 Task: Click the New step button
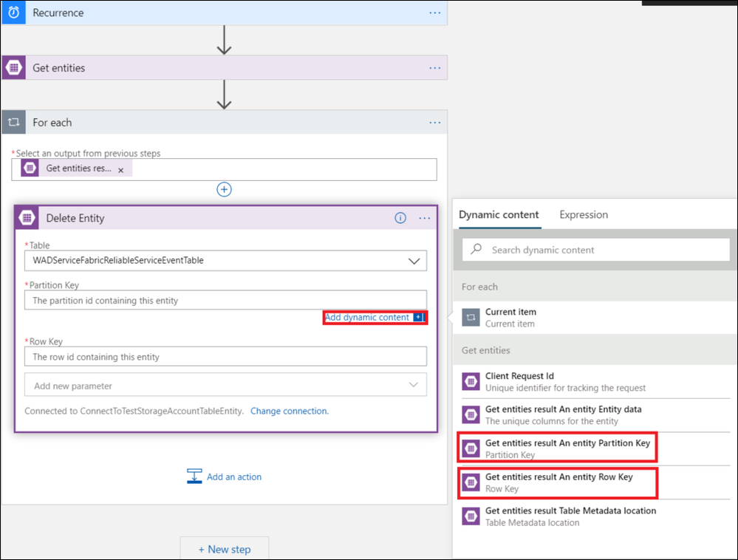click(225, 549)
